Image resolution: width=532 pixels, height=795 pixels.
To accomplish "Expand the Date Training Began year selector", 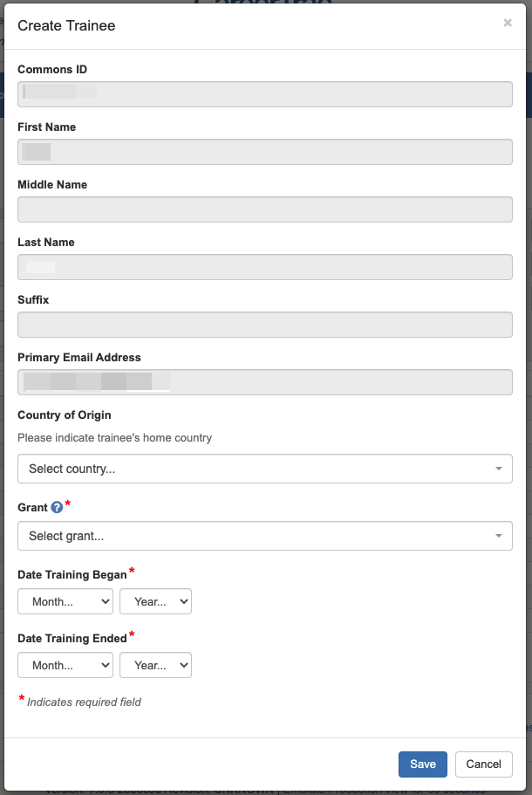I will click(x=155, y=601).
